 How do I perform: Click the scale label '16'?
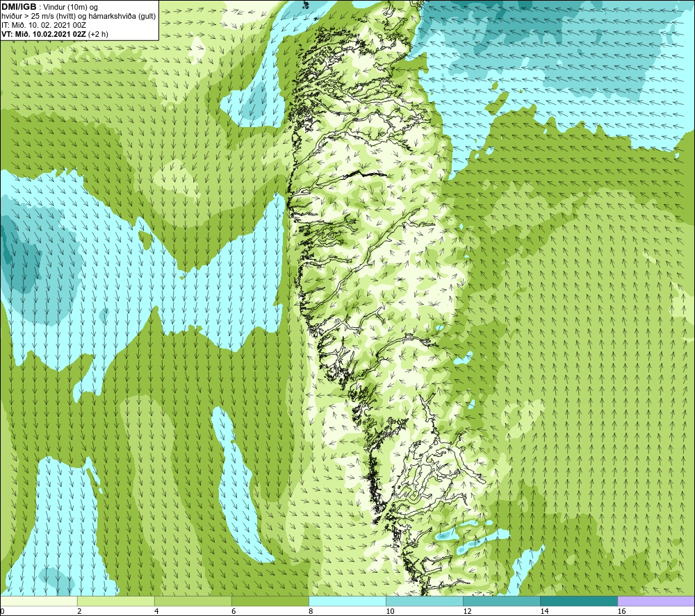pos(621,612)
